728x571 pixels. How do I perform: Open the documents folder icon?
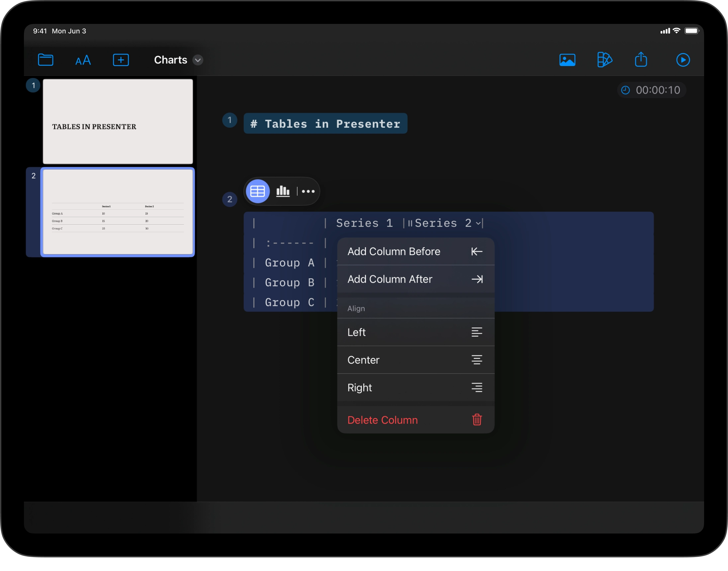pos(45,60)
